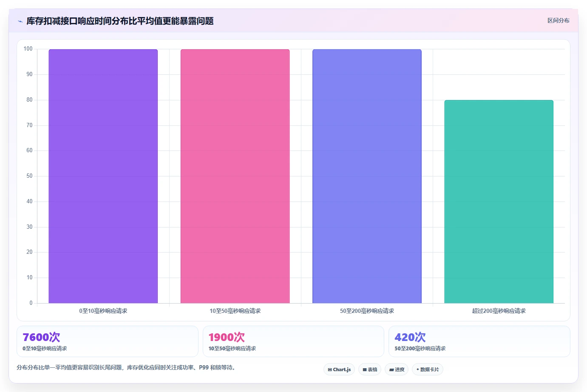Image resolution: width=587 pixels, height=392 pixels.
Task: Click the 区间分布 label in the header
Action: coord(558,20)
